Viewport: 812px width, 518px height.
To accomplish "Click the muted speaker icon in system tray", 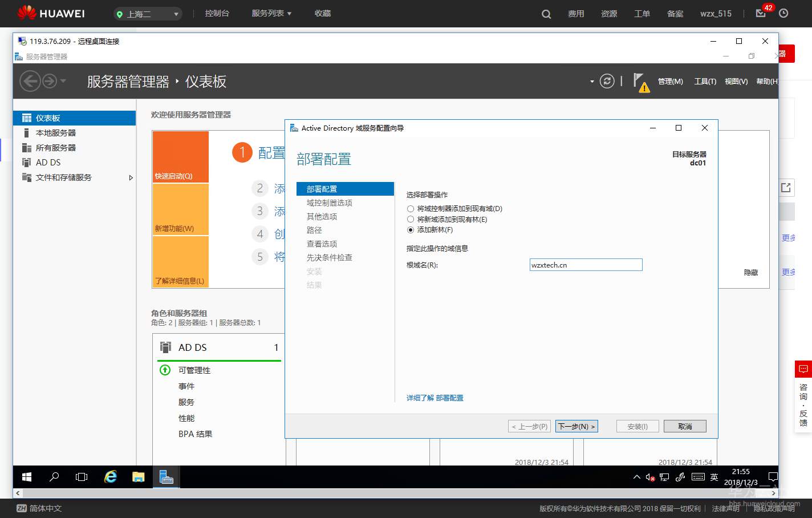I will click(649, 477).
